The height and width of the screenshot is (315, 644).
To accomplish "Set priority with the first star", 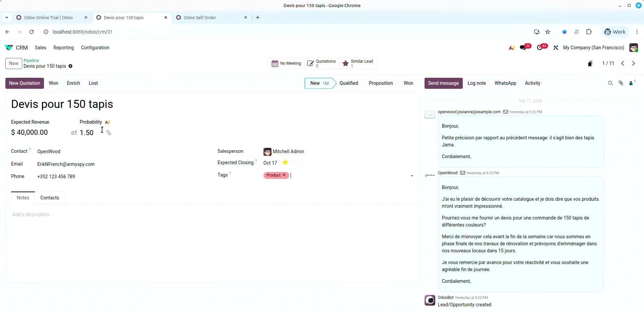I will [285, 163].
